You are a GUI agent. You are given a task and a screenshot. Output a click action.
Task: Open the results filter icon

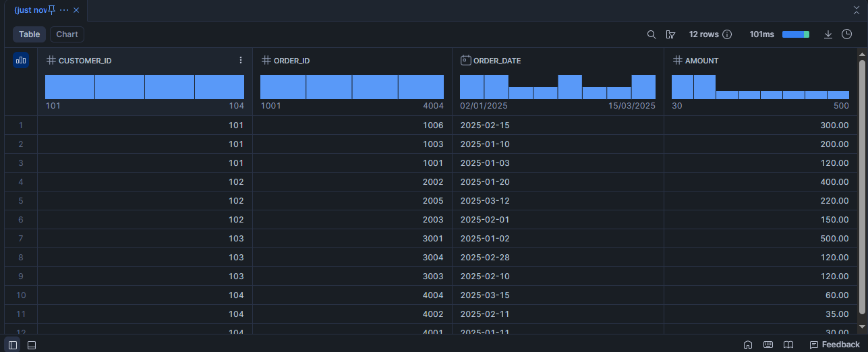click(670, 34)
